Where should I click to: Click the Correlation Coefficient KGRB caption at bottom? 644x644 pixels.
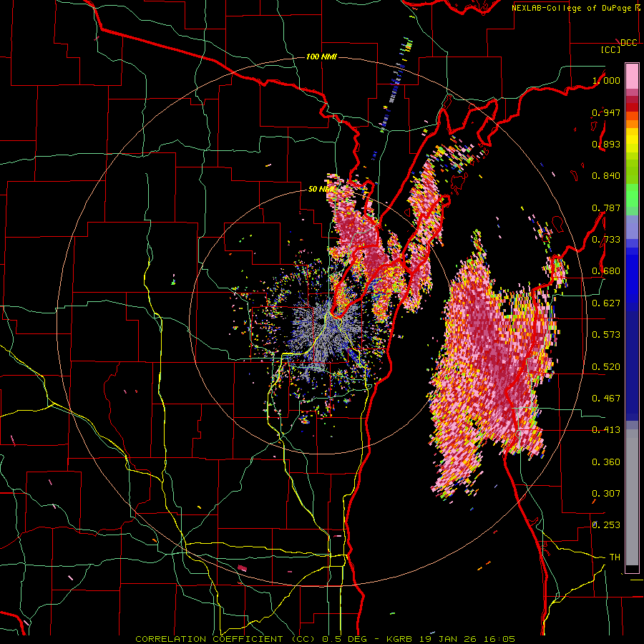pos(326,639)
